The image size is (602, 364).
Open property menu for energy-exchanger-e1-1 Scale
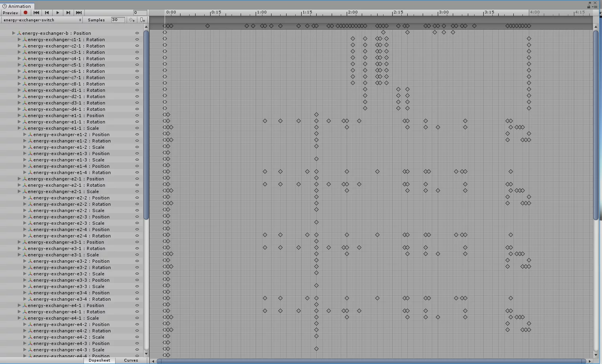(137, 128)
